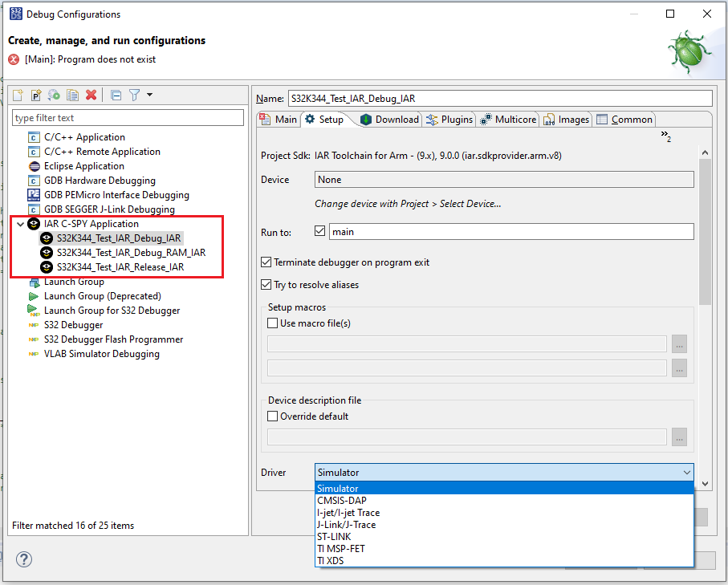The image size is (728, 585).
Task: Open the Help icon at bottom left
Action: click(x=23, y=559)
